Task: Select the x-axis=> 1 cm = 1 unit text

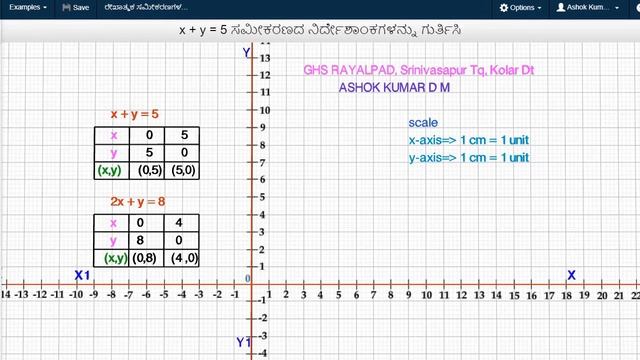Action: [469, 140]
